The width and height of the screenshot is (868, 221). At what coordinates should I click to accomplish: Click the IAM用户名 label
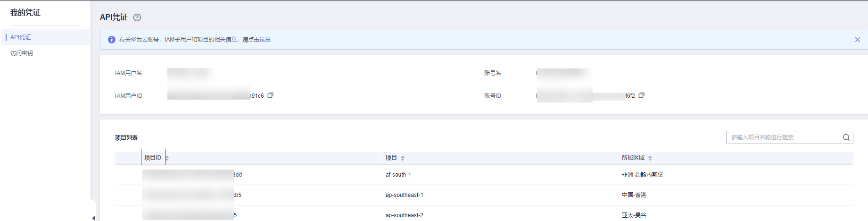click(128, 73)
